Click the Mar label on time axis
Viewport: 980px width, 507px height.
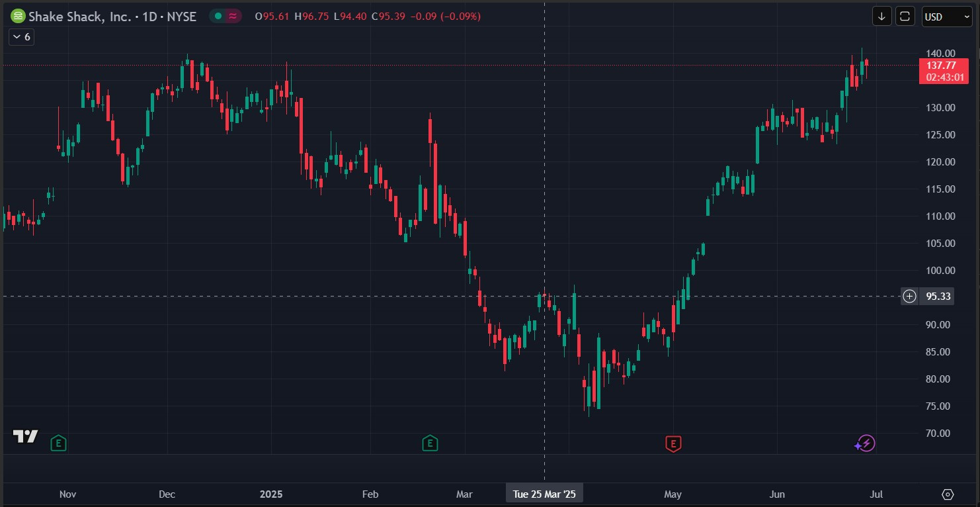(x=465, y=494)
